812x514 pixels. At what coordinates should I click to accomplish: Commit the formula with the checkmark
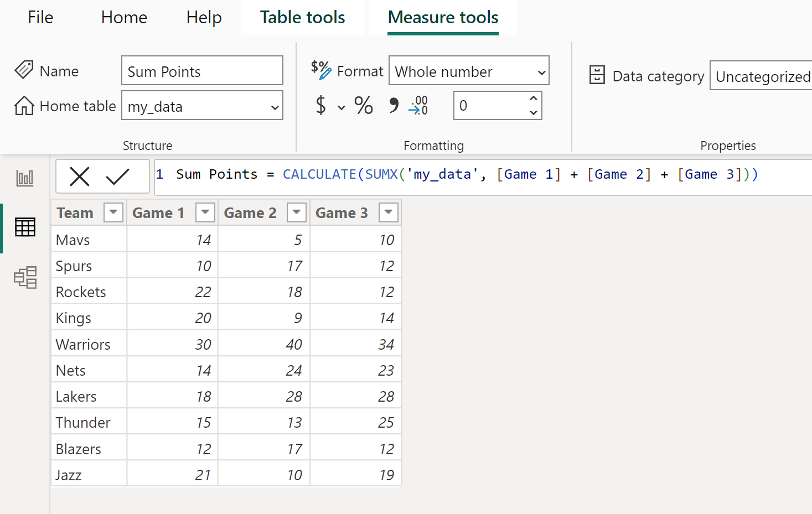click(118, 176)
